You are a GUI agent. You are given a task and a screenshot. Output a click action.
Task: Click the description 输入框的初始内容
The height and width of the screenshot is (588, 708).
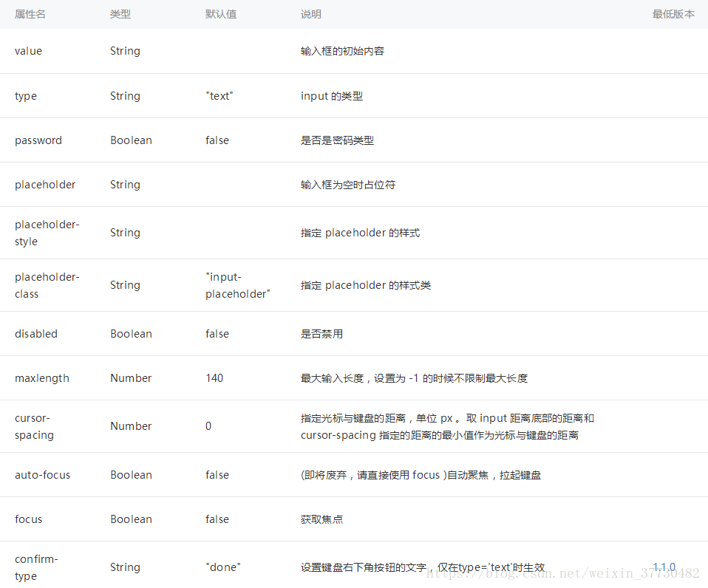[x=342, y=51]
